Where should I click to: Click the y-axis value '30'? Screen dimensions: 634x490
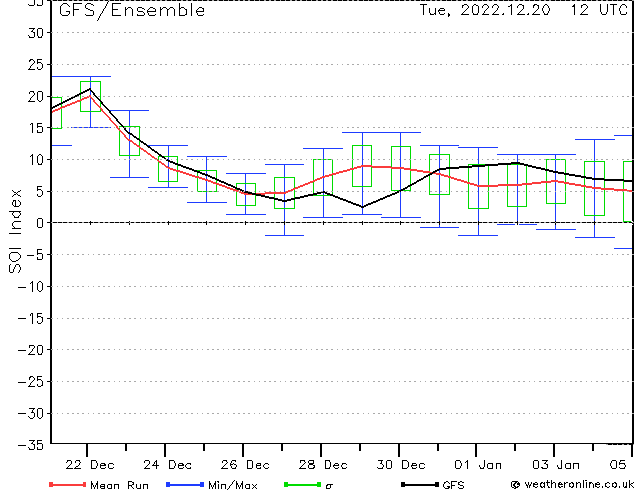[36, 33]
